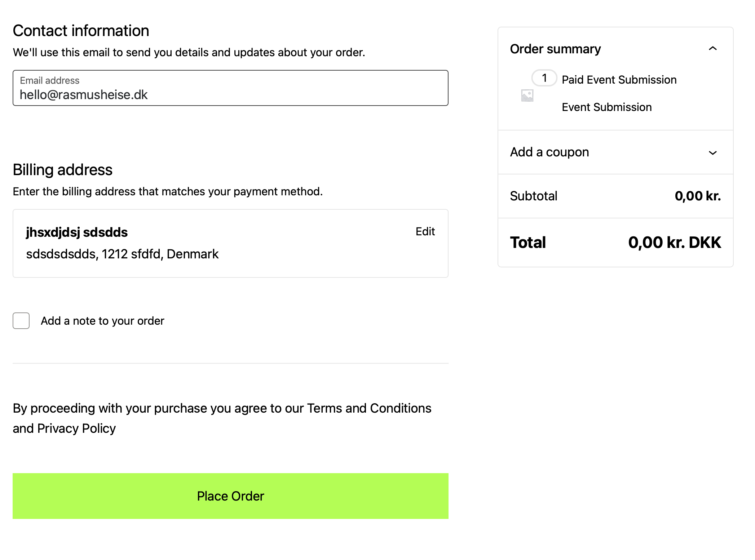The height and width of the screenshot is (560, 755).
Task: Click the Total amount 0,00 kr. DKK
Action: (x=675, y=243)
